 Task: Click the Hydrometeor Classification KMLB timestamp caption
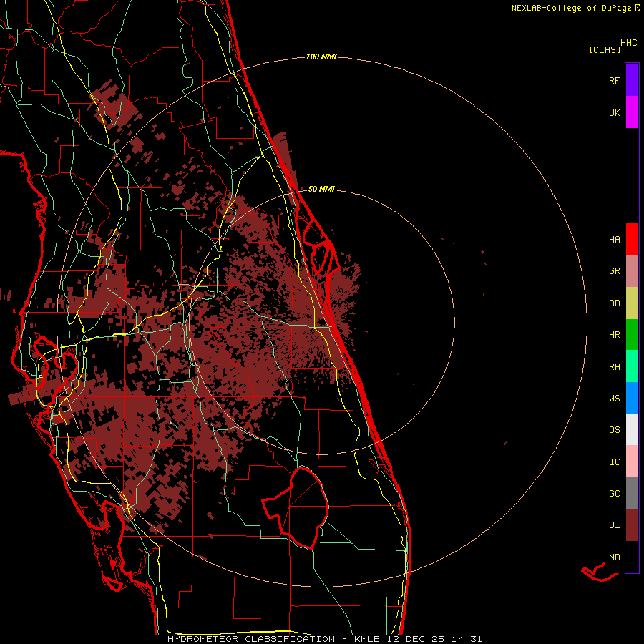click(324, 639)
